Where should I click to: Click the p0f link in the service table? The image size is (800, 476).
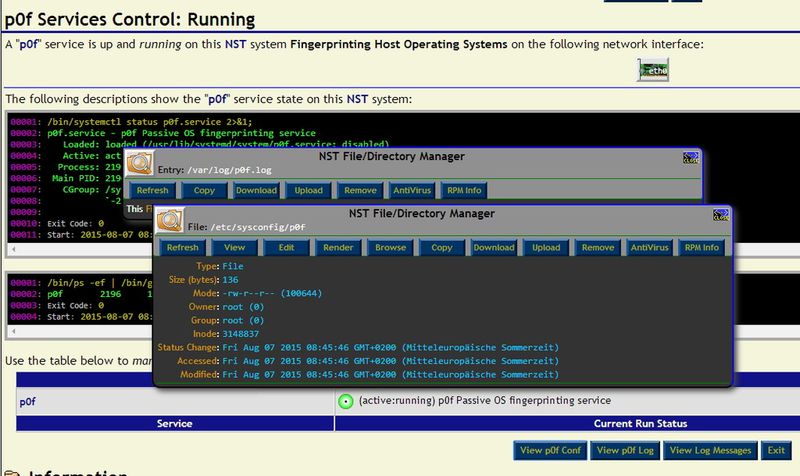tap(28, 402)
